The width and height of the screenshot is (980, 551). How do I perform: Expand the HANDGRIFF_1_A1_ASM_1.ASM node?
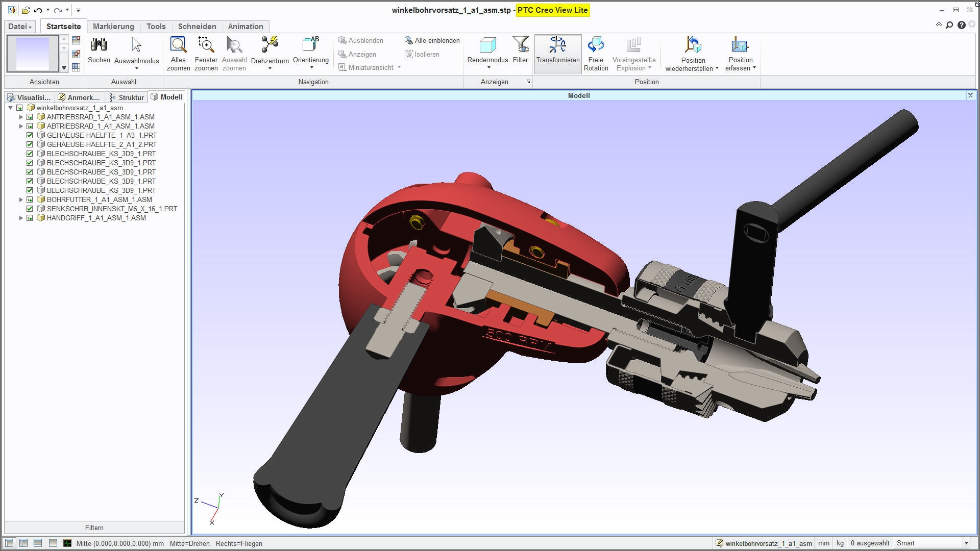[x=21, y=218]
